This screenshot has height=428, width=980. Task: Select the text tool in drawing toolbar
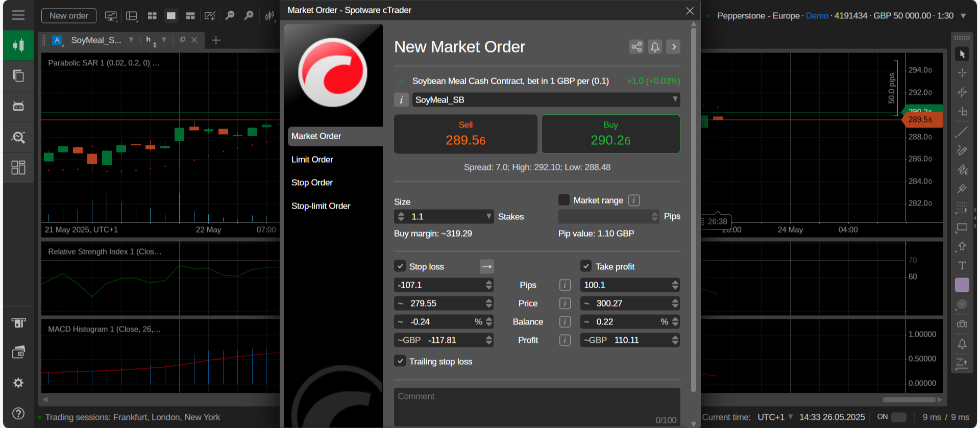962,265
